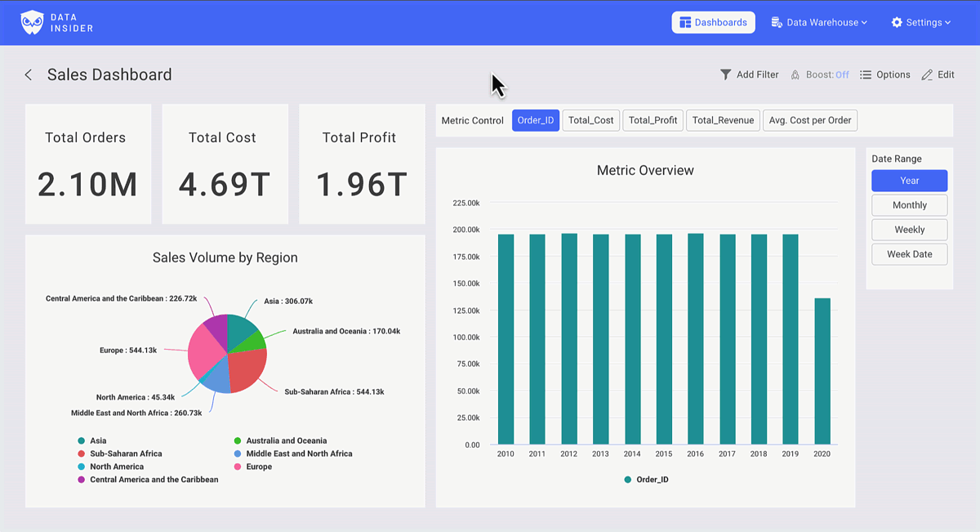Select the Total_Cost metric toggle
The width and height of the screenshot is (980, 532).
tap(590, 120)
